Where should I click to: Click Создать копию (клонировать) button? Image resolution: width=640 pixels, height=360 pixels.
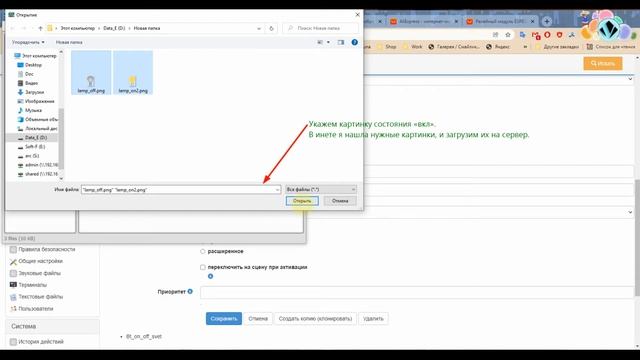click(x=315, y=319)
